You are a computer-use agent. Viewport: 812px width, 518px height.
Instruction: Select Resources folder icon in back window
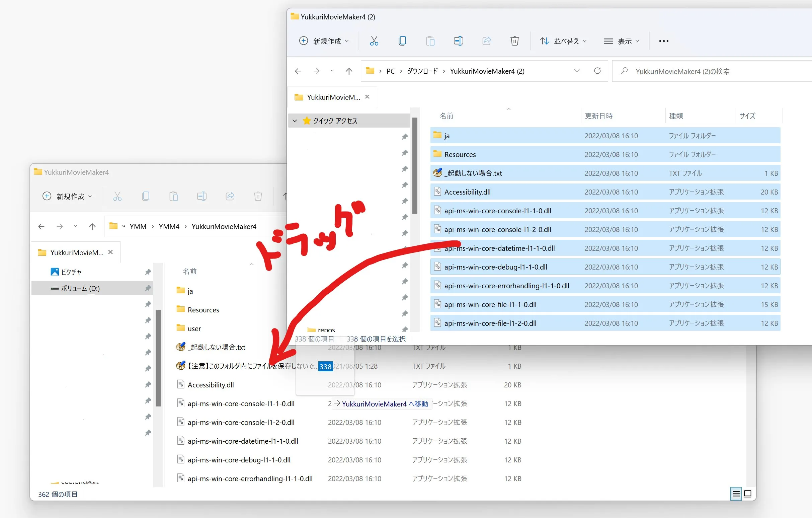coord(181,309)
